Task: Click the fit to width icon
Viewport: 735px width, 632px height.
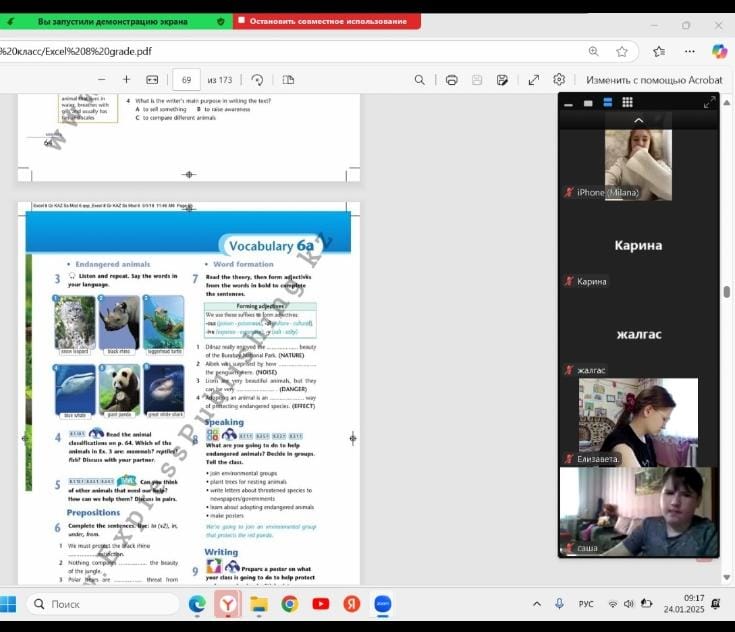Action: click(152, 80)
